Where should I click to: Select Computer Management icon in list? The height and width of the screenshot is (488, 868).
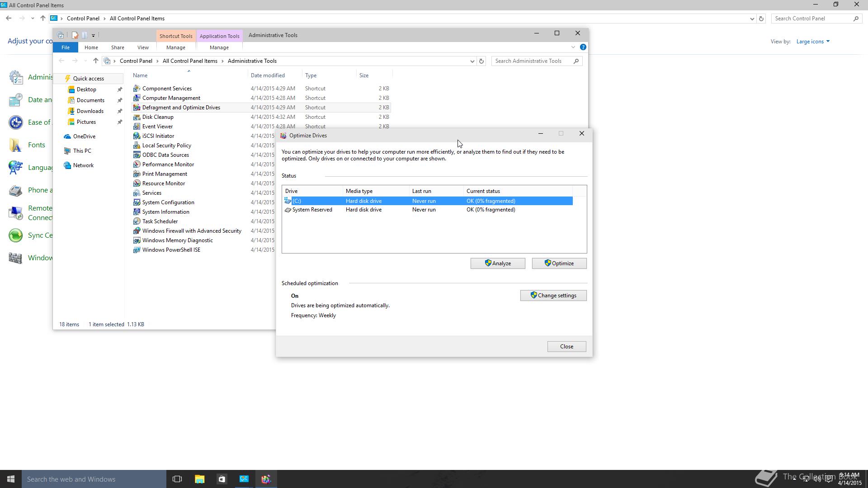click(137, 98)
